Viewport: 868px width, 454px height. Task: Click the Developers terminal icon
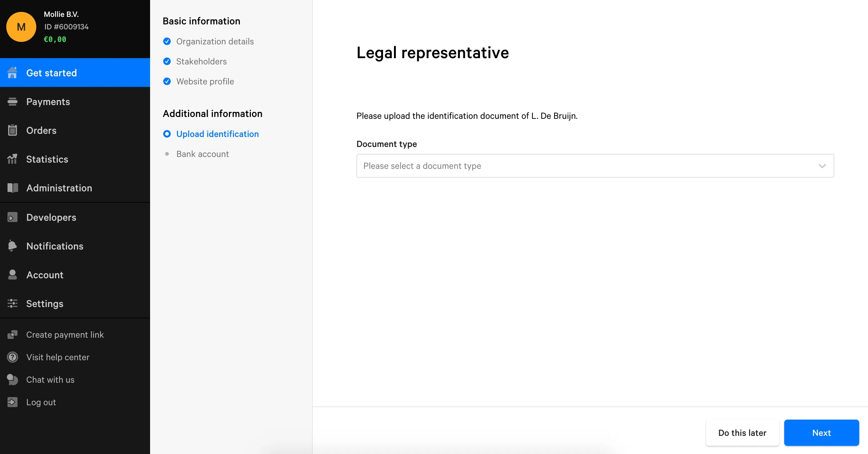[x=13, y=217]
